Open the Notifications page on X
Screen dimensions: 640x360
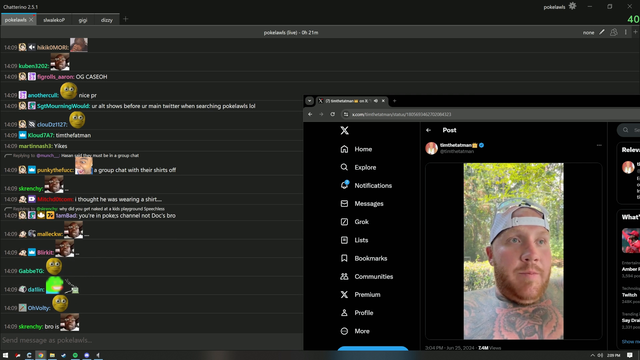click(366, 185)
